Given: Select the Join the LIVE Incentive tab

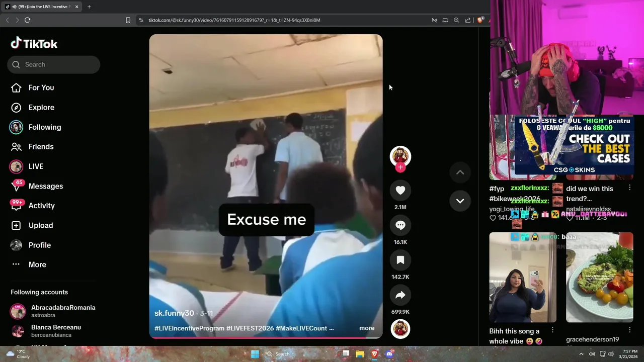Looking at the screenshot, I should (42, 7).
